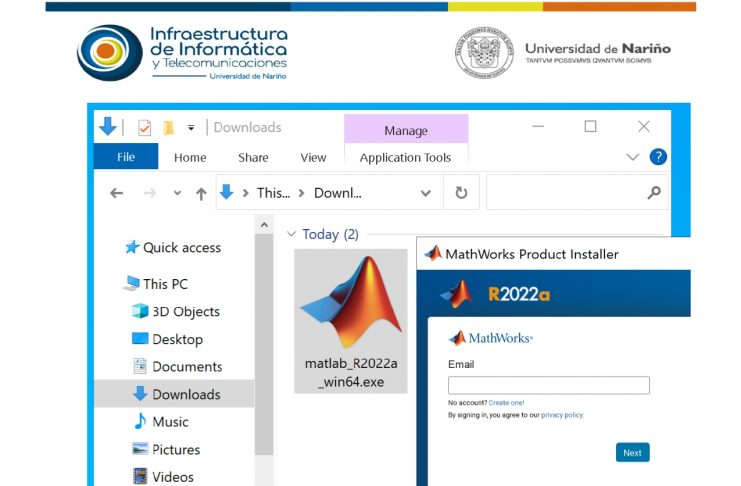
Task: Open Documents folder in the sidebar
Action: pos(177,366)
